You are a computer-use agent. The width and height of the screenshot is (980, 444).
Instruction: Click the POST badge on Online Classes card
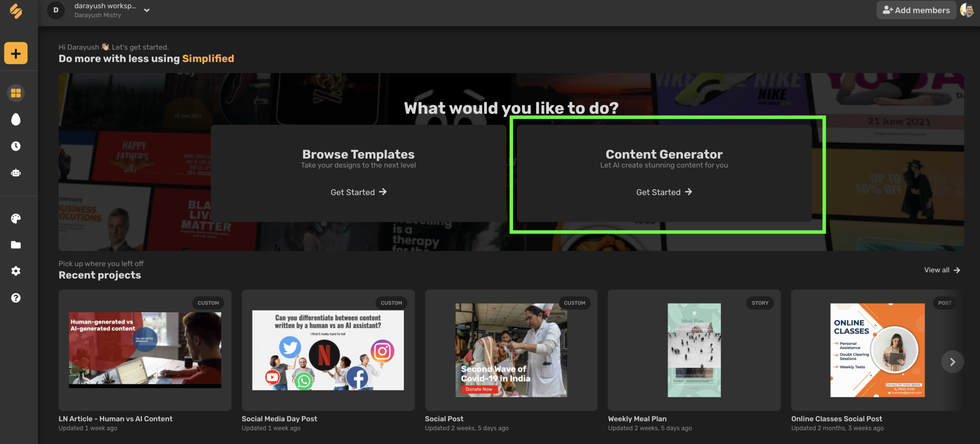pyautogui.click(x=944, y=303)
